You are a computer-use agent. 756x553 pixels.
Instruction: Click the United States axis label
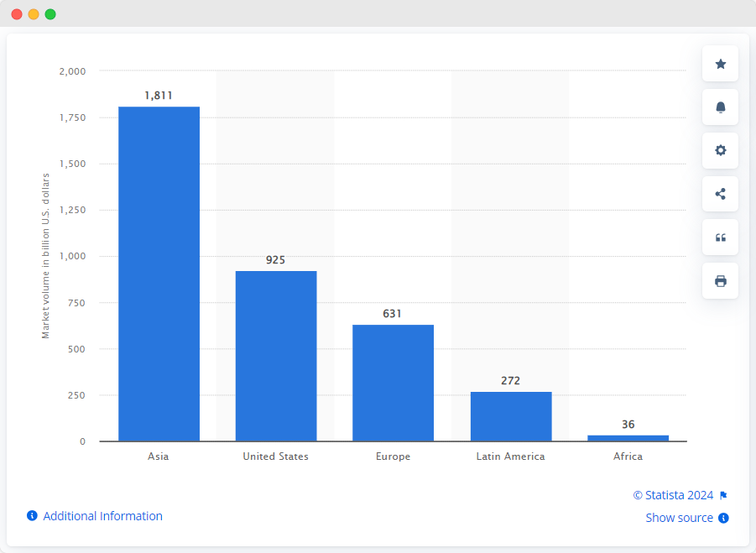tap(276, 456)
